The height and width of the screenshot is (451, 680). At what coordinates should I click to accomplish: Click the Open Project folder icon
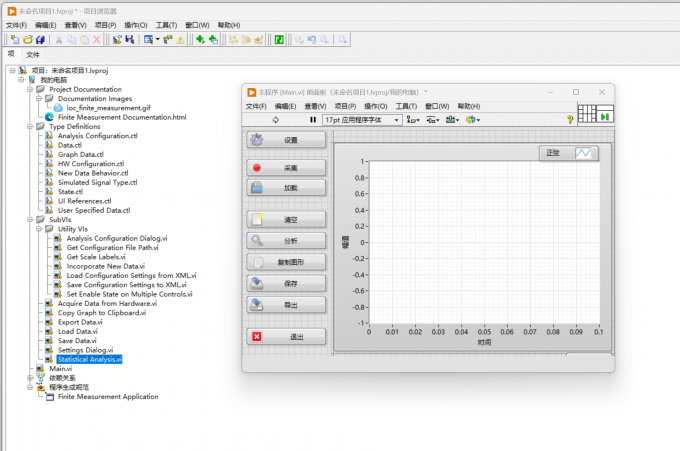[28, 39]
